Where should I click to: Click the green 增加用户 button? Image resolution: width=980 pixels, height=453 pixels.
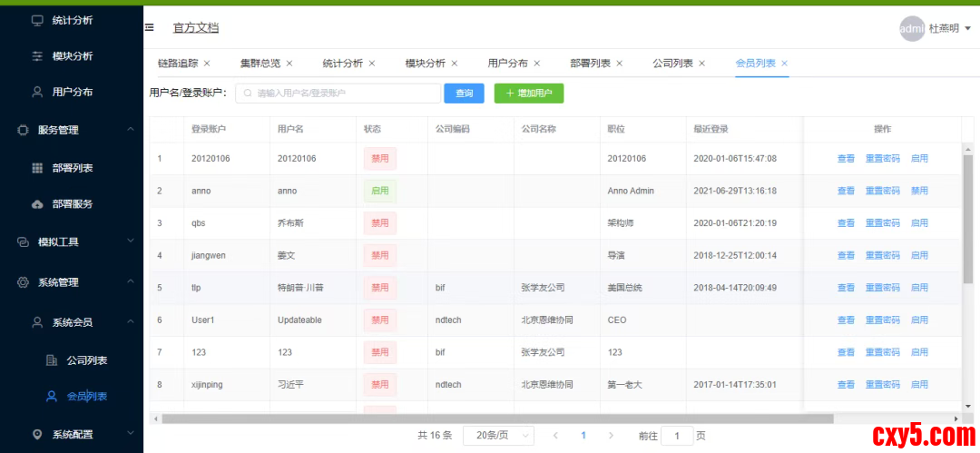pyautogui.click(x=529, y=93)
